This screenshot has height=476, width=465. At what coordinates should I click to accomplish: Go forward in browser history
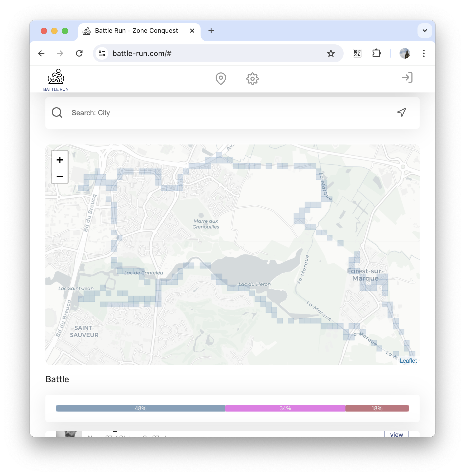point(60,53)
